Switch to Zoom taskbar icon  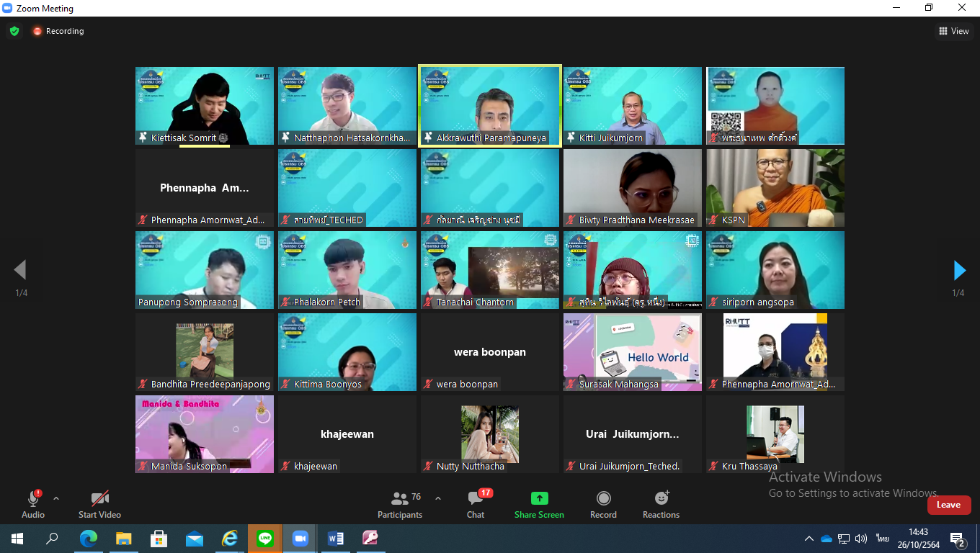coord(300,539)
